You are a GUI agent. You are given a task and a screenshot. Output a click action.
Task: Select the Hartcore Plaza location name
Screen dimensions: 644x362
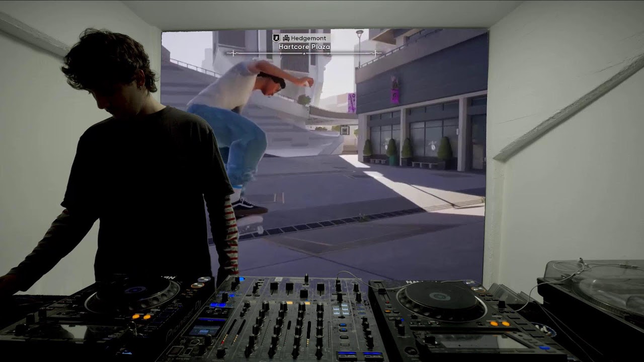point(304,47)
